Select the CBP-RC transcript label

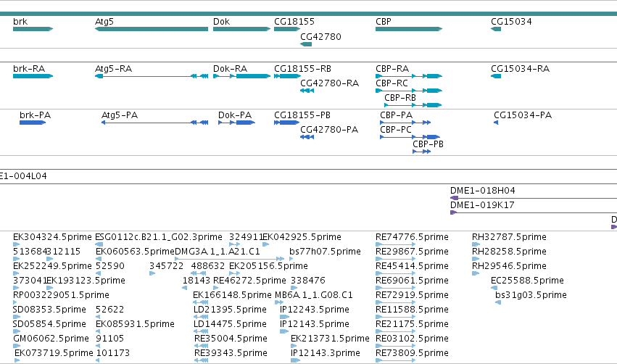tap(392, 83)
